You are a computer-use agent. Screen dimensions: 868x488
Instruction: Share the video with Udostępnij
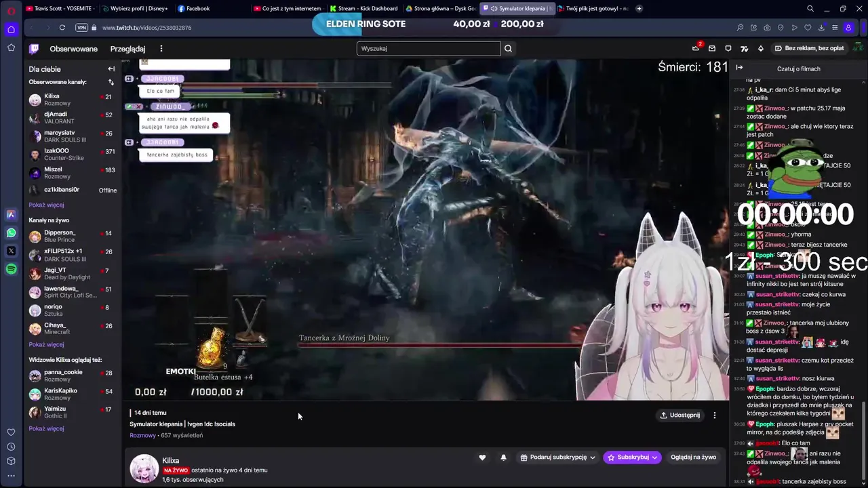click(x=680, y=415)
